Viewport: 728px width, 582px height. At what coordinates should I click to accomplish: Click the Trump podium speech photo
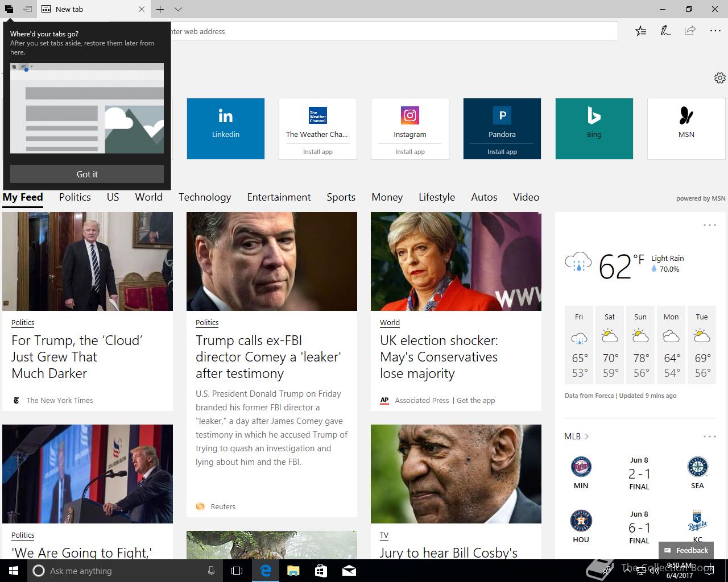(88, 474)
